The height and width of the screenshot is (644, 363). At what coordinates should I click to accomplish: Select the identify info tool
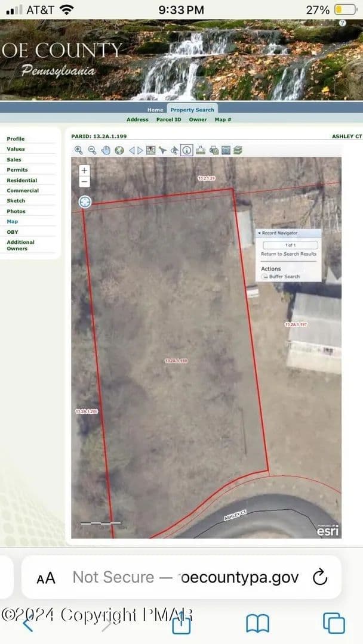[187, 150]
